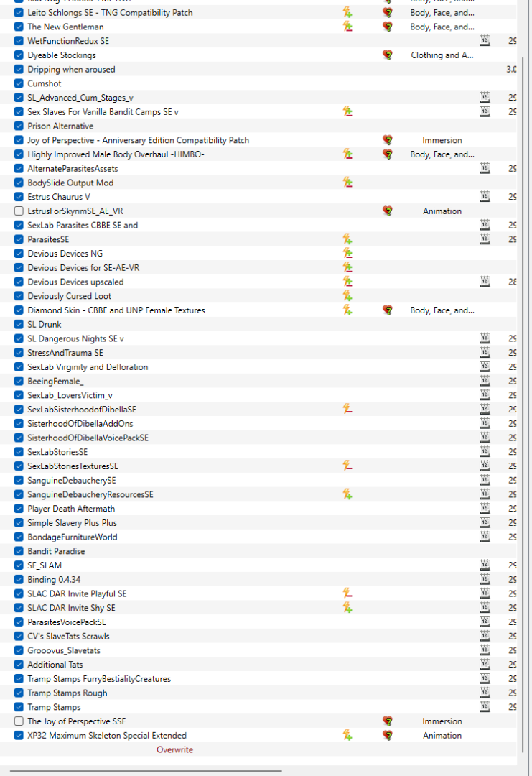
Task: Uncheck the Bandit Paradise mod
Action: [x=19, y=551]
